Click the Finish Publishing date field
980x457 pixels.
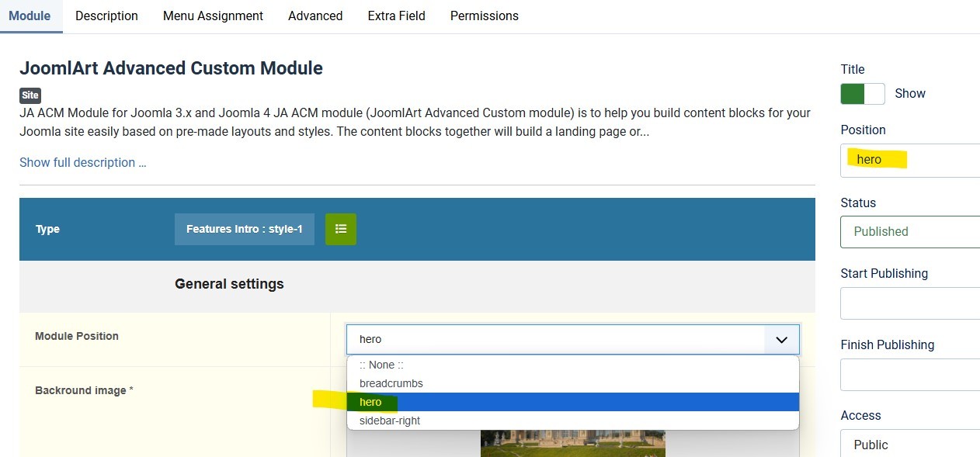coord(909,374)
